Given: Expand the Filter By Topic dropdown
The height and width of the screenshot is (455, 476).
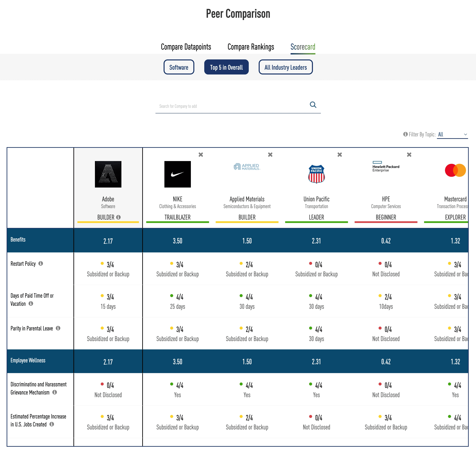Looking at the screenshot, I should click(x=452, y=135).
